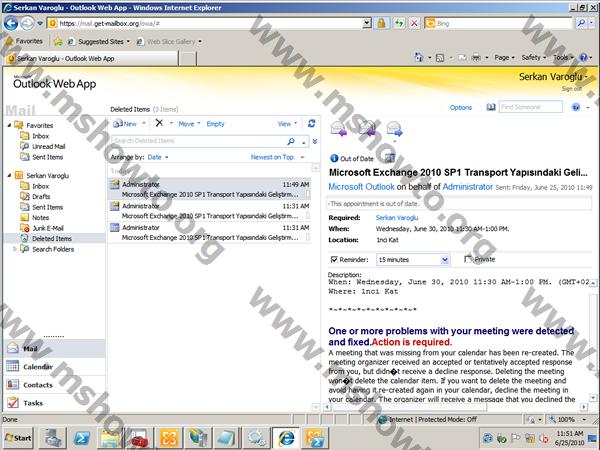Open the New message dropdown arrow
Viewport: 600px width, 450px height.
[x=144, y=123]
